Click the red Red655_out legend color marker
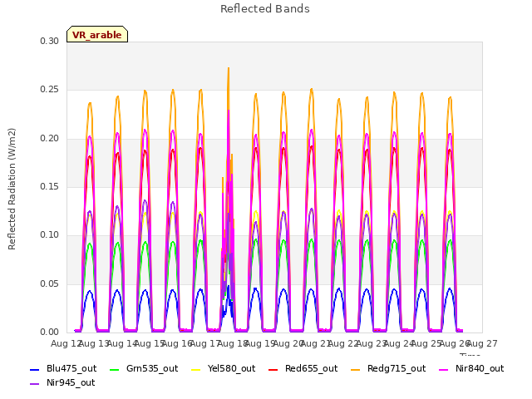 pos(273,369)
